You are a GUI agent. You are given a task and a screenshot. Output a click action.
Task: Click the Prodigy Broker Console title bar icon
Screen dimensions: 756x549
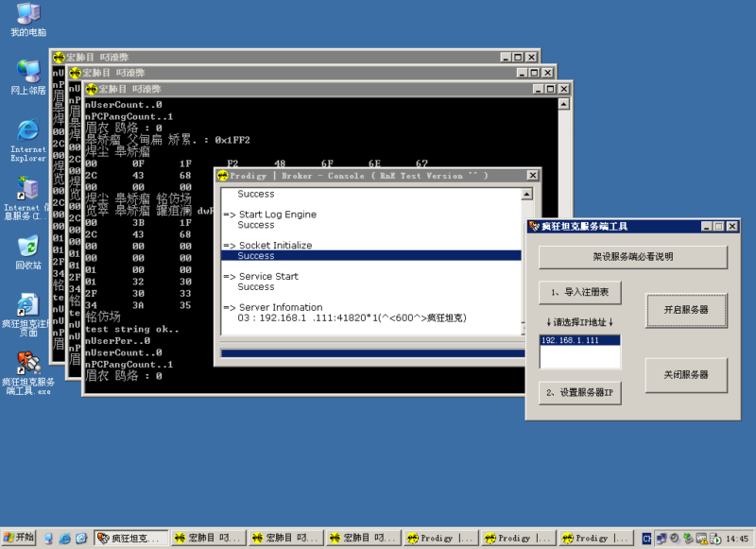(223, 176)
